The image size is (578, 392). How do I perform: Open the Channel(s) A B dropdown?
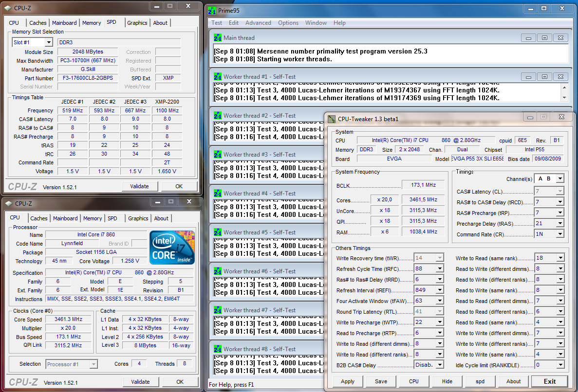click(560, 179)
